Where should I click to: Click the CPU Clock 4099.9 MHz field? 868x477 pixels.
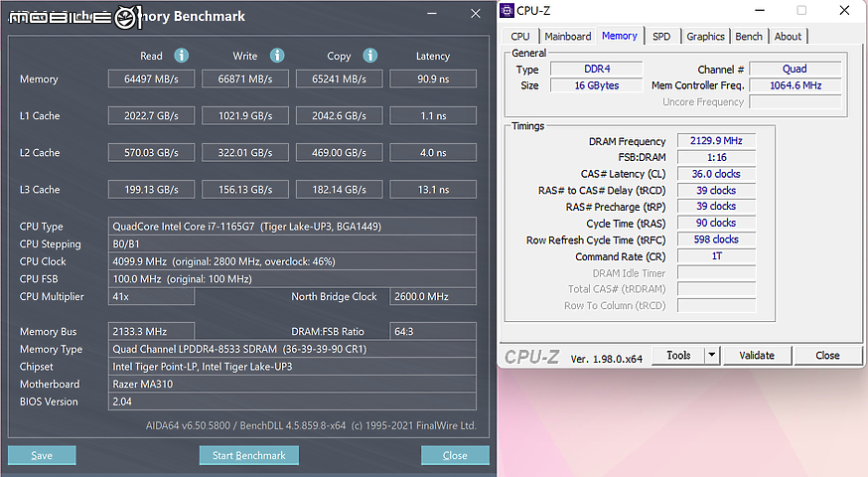pos(292,261)
